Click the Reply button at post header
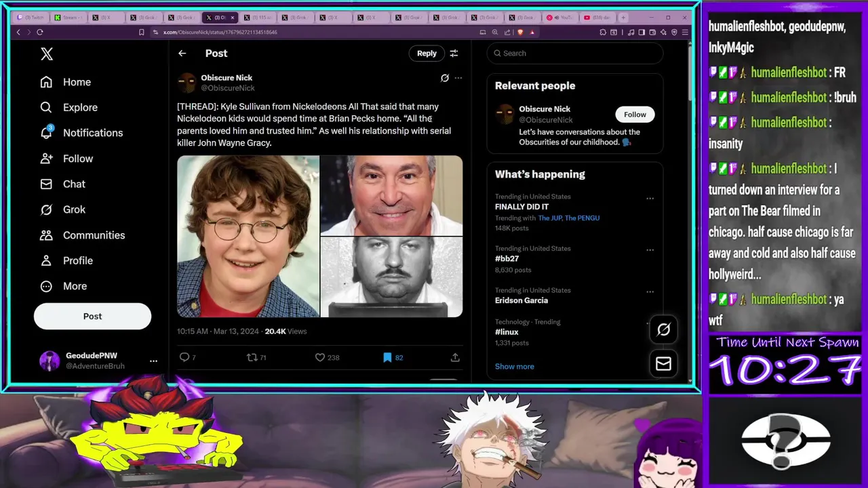 tap(427, 53)
